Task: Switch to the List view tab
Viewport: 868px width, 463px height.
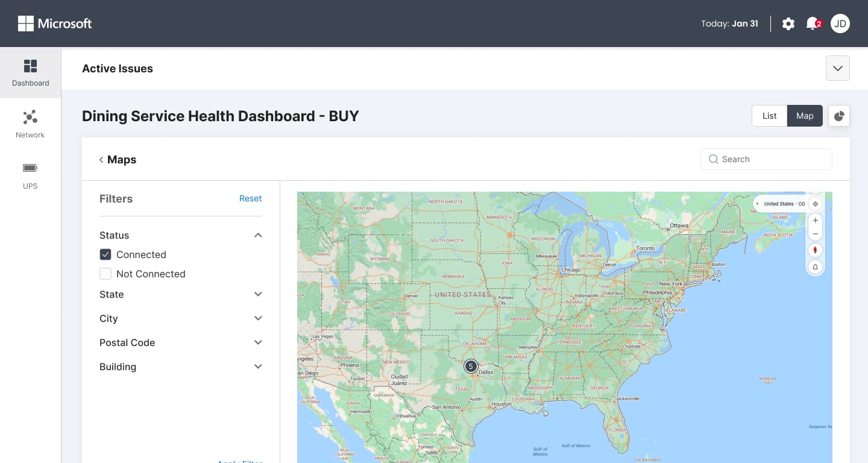Action: [x=769, y=116]
